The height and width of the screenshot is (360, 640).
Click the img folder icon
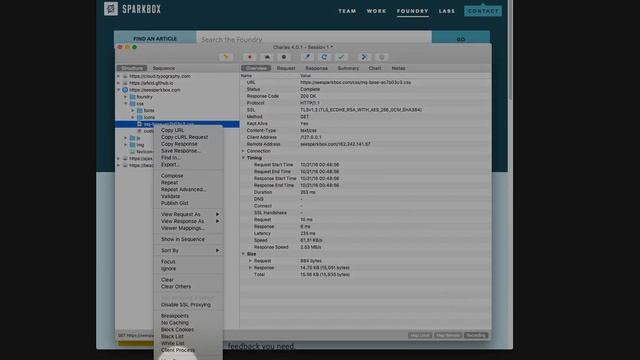(x=132, y=145)
